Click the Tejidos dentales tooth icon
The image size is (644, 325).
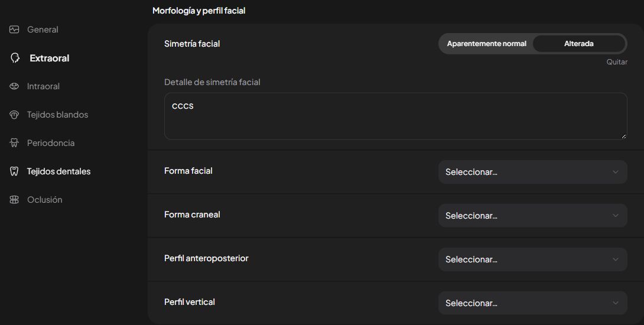click(x=14, y=171)
